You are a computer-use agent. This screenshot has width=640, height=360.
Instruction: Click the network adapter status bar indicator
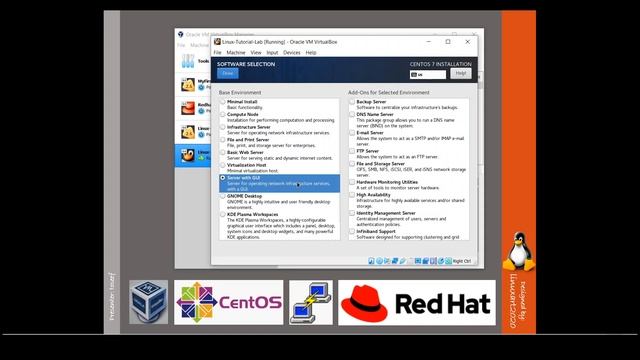[395, 261]
